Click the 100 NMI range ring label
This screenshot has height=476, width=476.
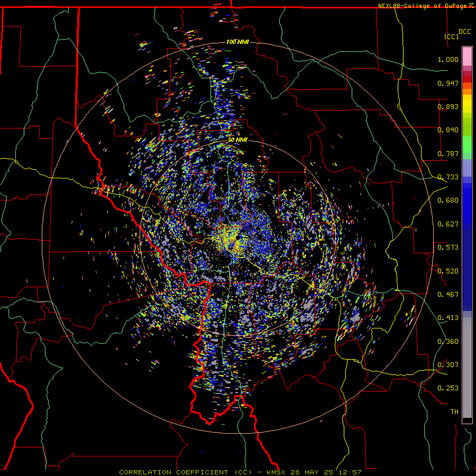(237, 42)
